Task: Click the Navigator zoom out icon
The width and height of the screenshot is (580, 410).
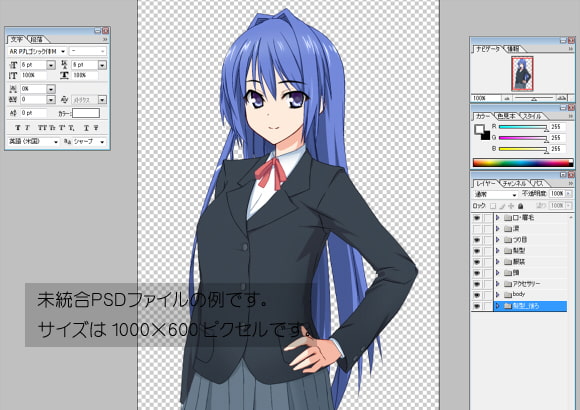Action: (x=507, y=98)
